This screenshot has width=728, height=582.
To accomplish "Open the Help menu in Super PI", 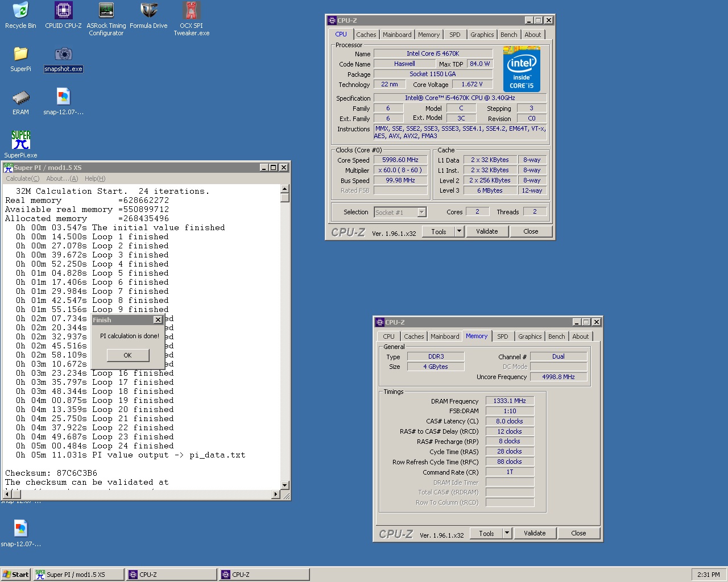I will 95,178.
